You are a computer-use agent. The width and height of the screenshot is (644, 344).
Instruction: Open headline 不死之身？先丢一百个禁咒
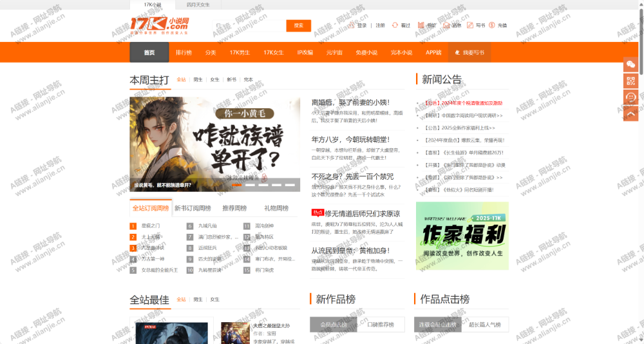pyautogui.click(x=352, y=177)
